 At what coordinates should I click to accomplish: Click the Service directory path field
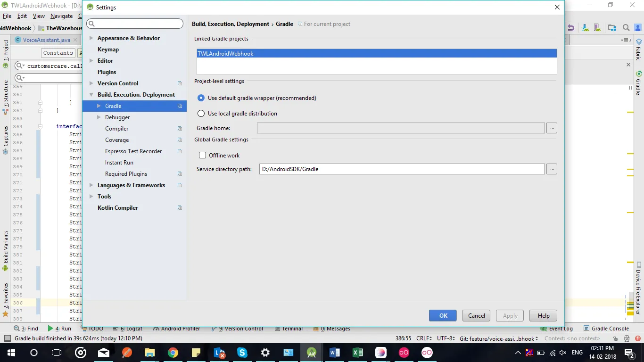402,169
